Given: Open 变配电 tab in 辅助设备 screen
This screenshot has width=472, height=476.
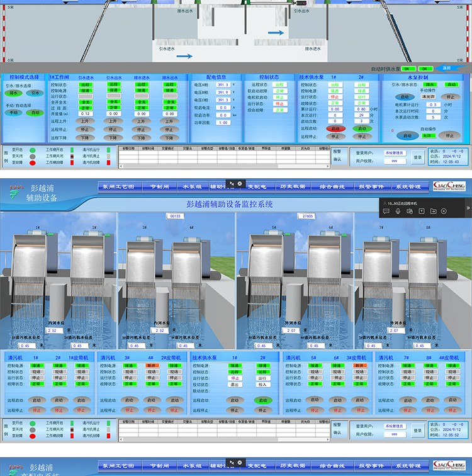Looking at the screenshot, I should (257, 187).
